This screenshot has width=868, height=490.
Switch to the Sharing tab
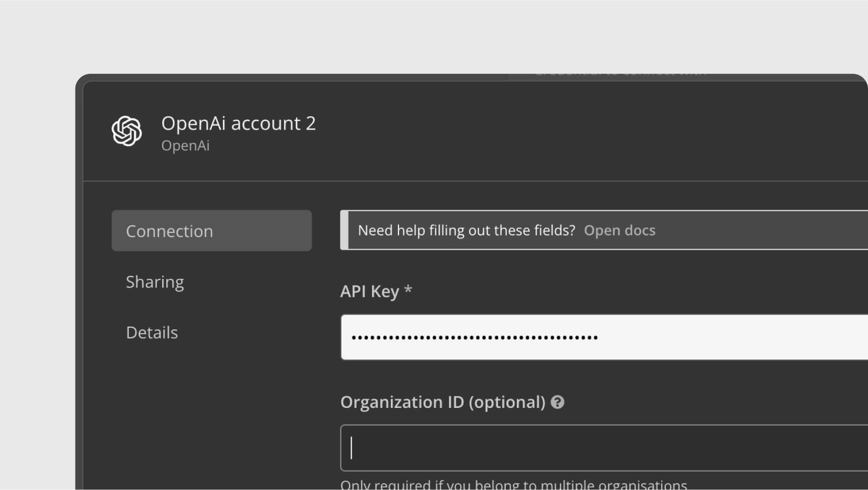pyautogui.click(x=155, y=282)
